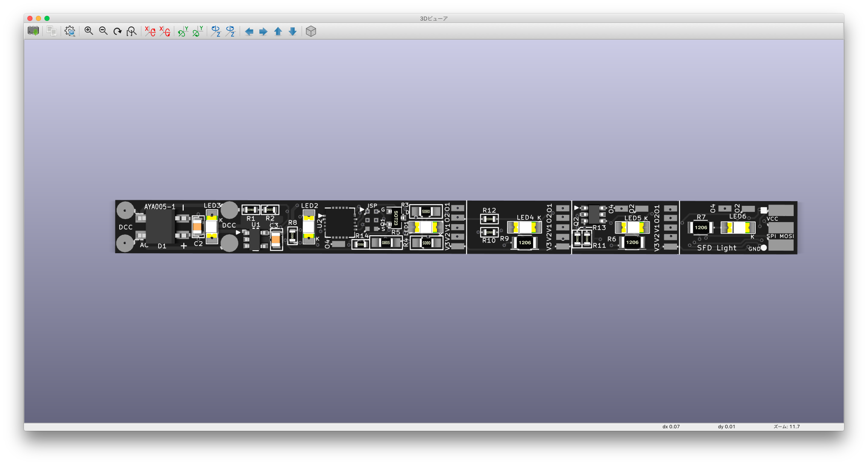Fit the board to screen
This screenshot has height=465, width=868.
[132, 31]
